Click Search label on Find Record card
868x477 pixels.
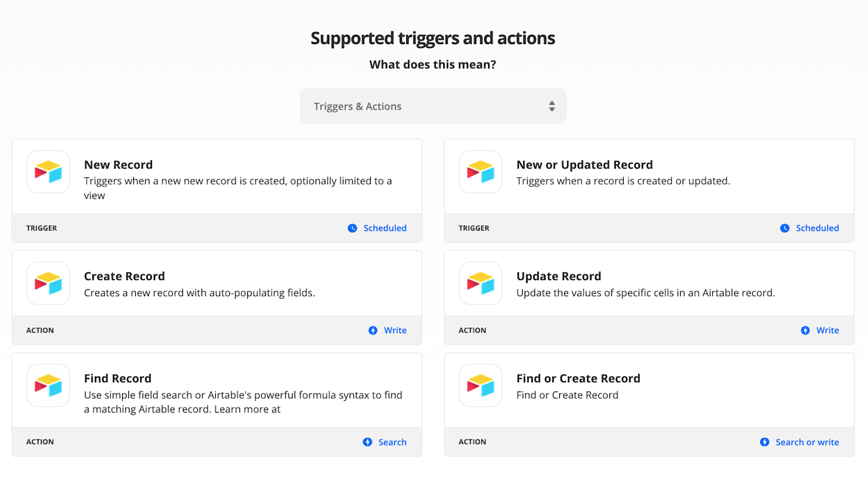click(392, 442)
